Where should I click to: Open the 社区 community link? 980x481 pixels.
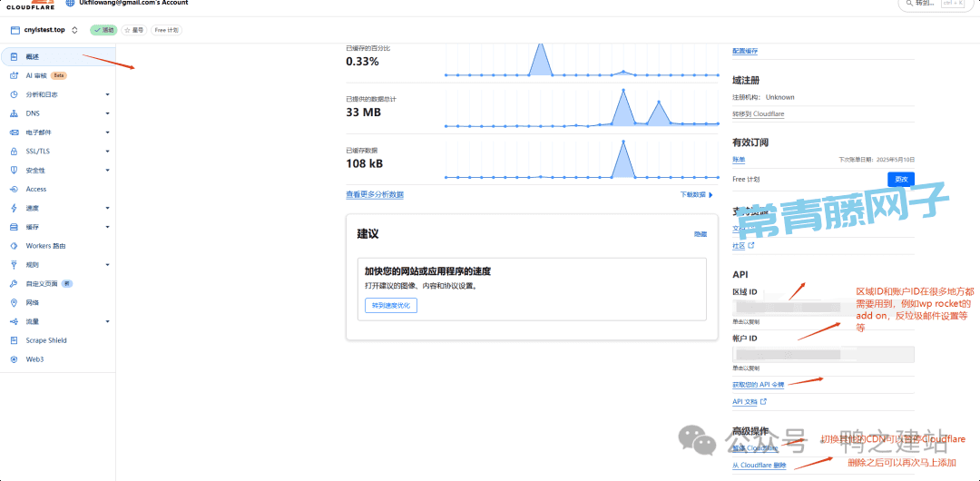click(739, 246)
